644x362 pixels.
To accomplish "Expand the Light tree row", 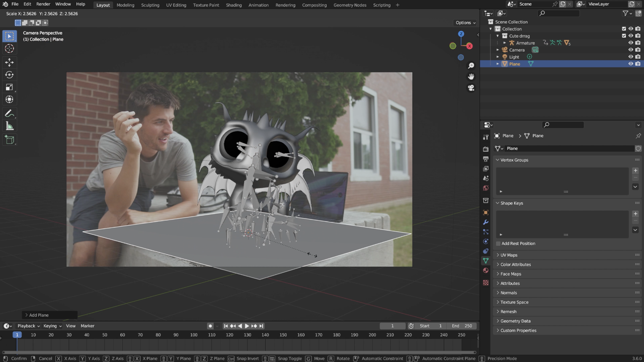I will 498,57.
